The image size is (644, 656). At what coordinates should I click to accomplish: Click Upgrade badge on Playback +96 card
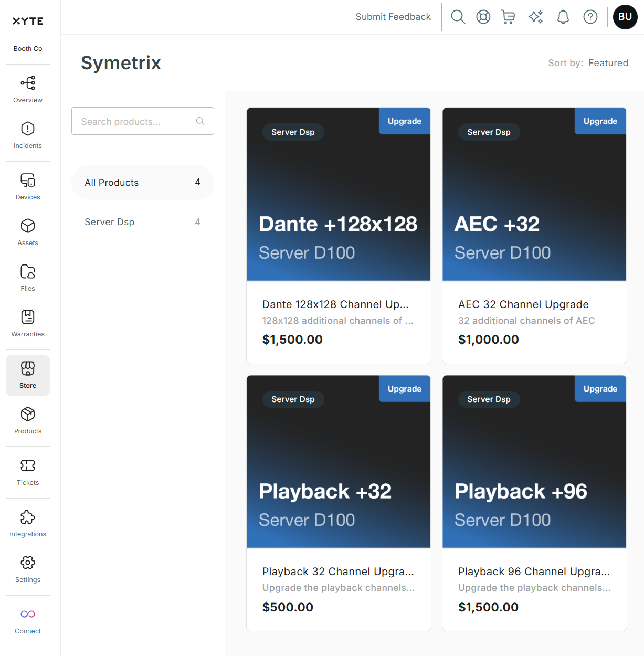pos(600,389)
